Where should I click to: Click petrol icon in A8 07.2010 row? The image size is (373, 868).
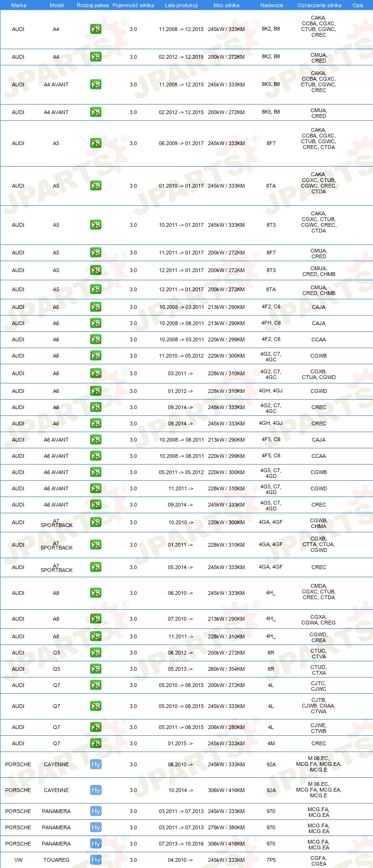[96, 619]
